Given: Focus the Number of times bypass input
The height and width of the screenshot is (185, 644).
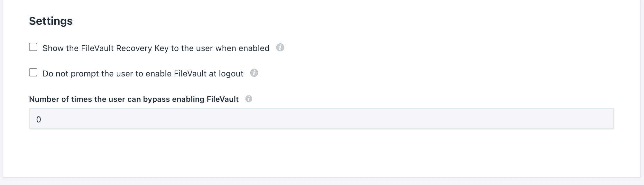Looking at the screenshot, I should (321, 119).
